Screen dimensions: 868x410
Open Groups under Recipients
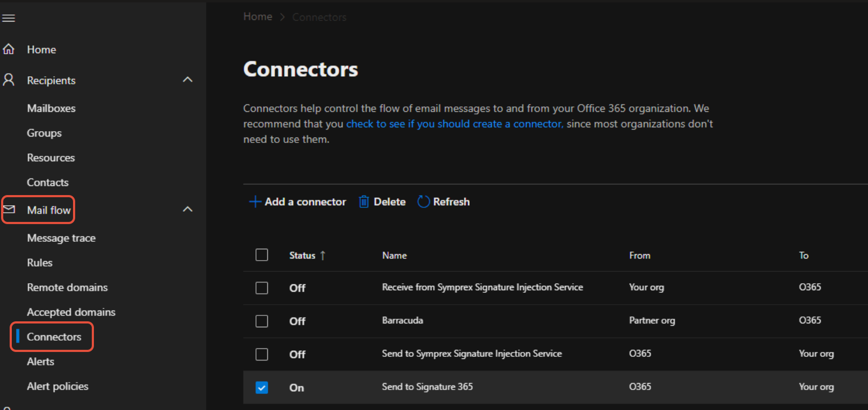point(45,133)
